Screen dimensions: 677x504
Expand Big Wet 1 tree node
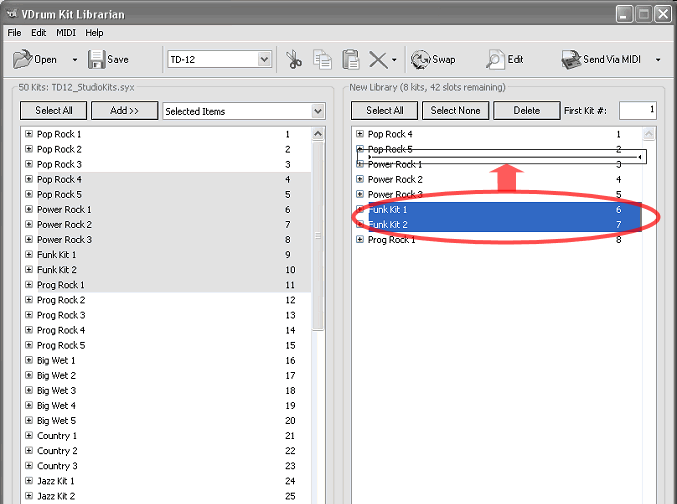tap(29, 361)
